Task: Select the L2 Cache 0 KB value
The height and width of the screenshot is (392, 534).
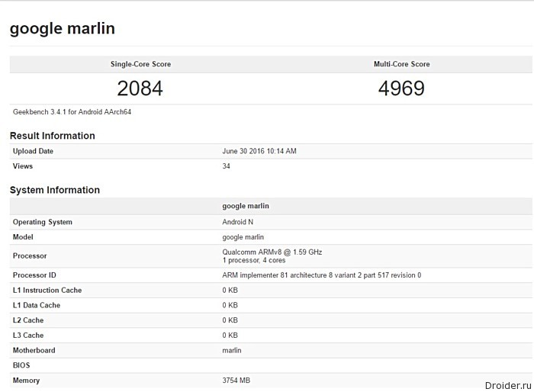Action: [x=230, y=320]
